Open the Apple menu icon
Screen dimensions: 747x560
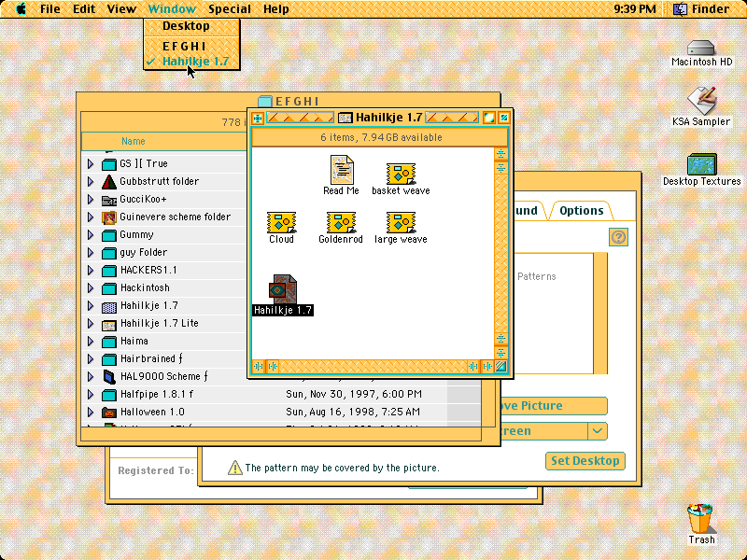click(21, 8)
